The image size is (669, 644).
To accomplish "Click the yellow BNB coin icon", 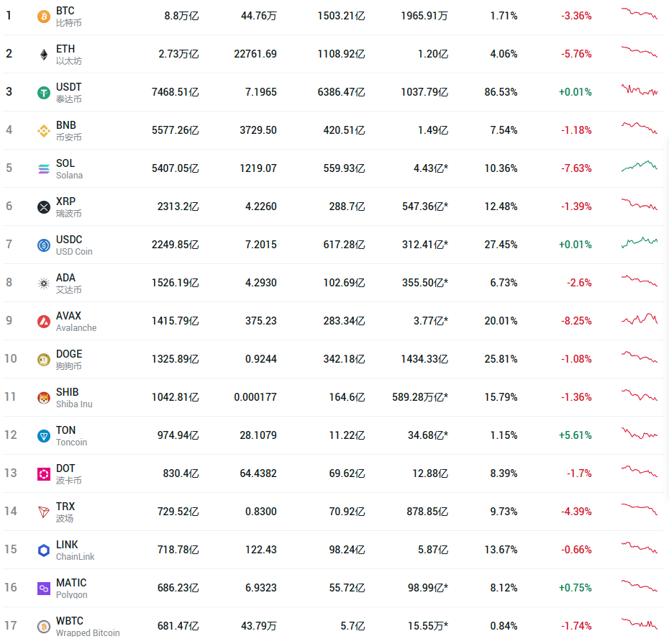I will tap(44, 130).
